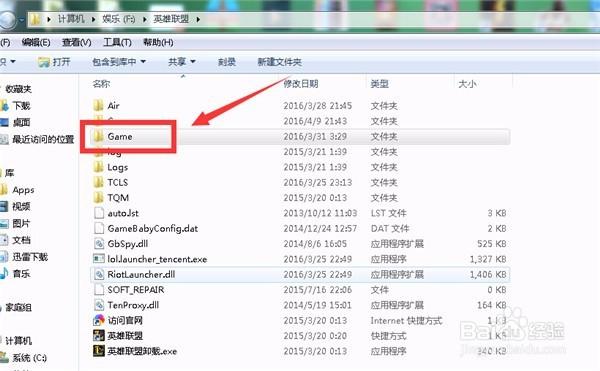Select the lol.launcher_tencent.exe icon
The width and height of the screenshot is (600, 371).
[x=99, y=259]
